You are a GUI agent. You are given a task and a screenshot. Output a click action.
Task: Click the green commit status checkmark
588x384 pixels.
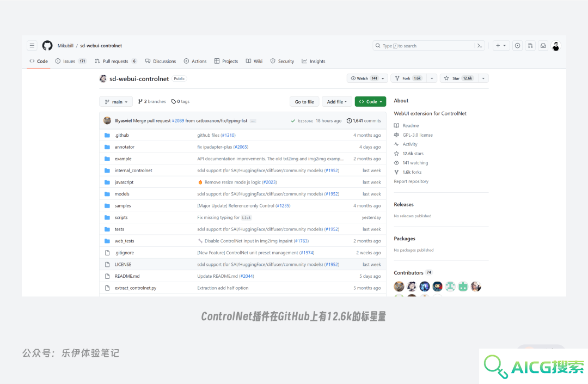[293, 121]
